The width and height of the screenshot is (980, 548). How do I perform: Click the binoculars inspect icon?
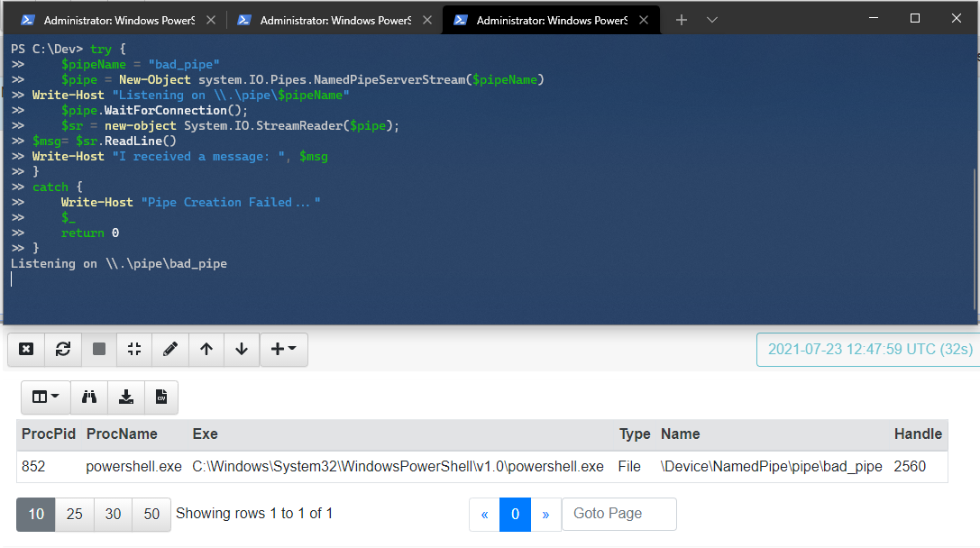pyautogui.click(x=89, y=397)
